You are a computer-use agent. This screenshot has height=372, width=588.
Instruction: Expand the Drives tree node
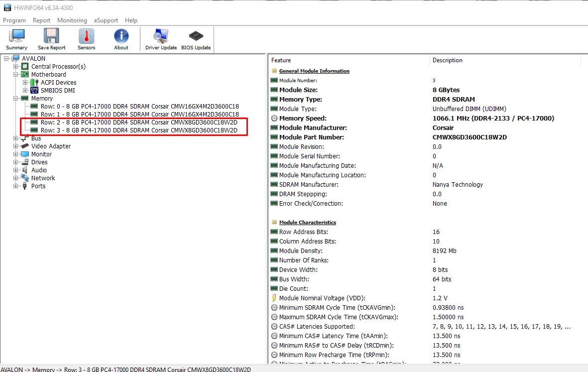[15, 162]
